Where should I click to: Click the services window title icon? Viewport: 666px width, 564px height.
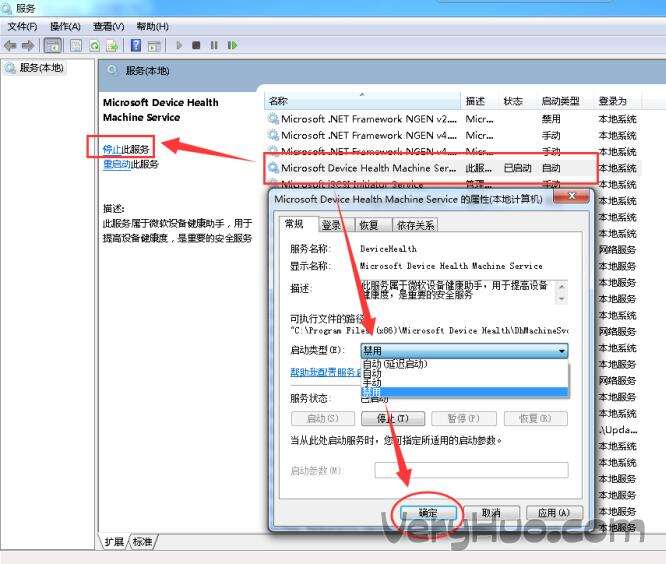coord(7,8)
